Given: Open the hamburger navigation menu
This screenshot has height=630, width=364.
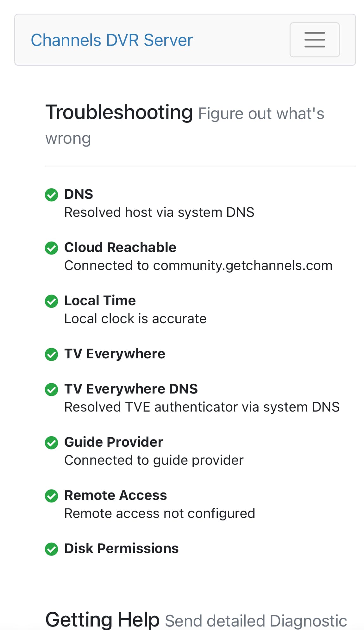Looking at the screenshot, I should (314, 40).
